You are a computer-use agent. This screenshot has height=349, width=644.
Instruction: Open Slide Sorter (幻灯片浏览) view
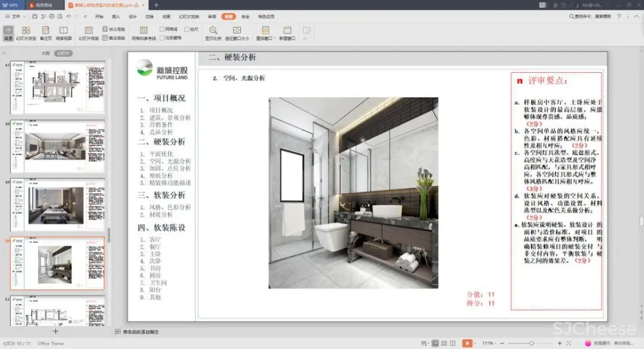pyautogui.click(x=26, y=33)
